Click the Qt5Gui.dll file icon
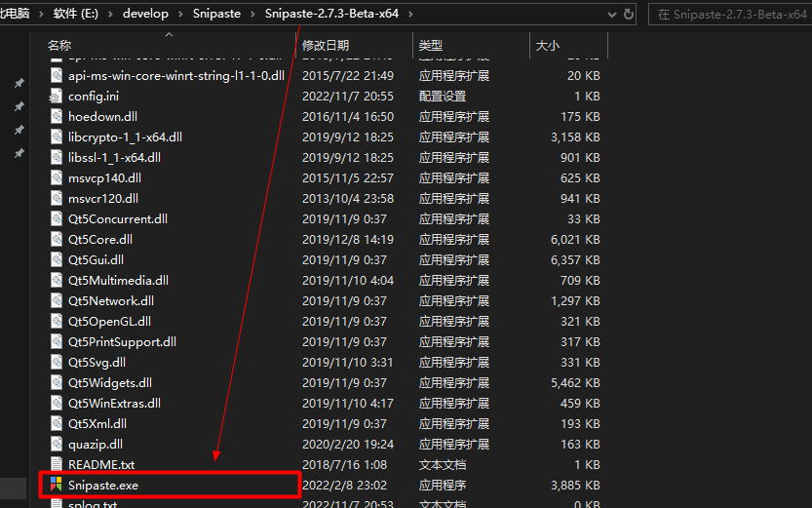 [56, 260]
